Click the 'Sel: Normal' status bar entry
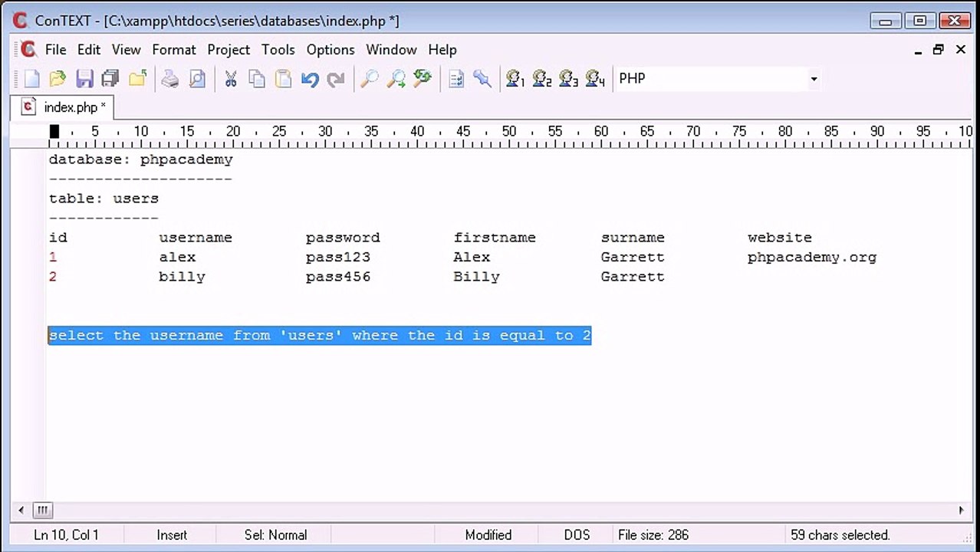Screen dimensions: 980x552 276,535
